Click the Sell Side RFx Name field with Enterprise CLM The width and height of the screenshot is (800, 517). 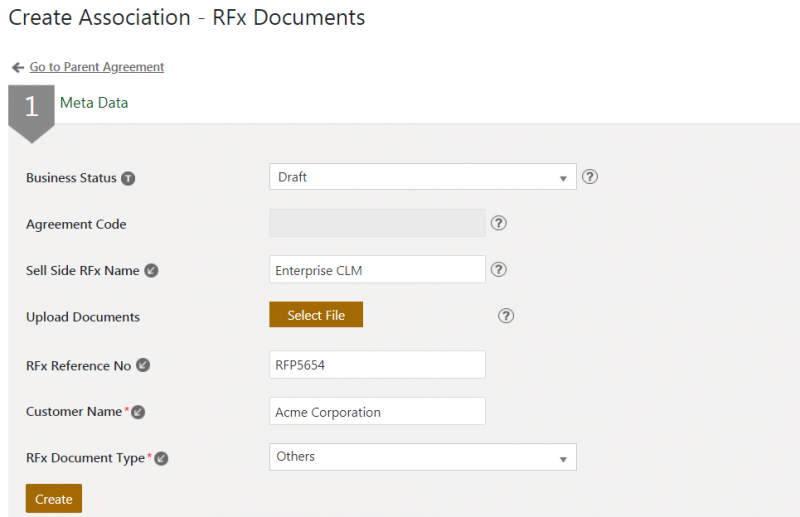pyautogui.click(x=377, y=270)
